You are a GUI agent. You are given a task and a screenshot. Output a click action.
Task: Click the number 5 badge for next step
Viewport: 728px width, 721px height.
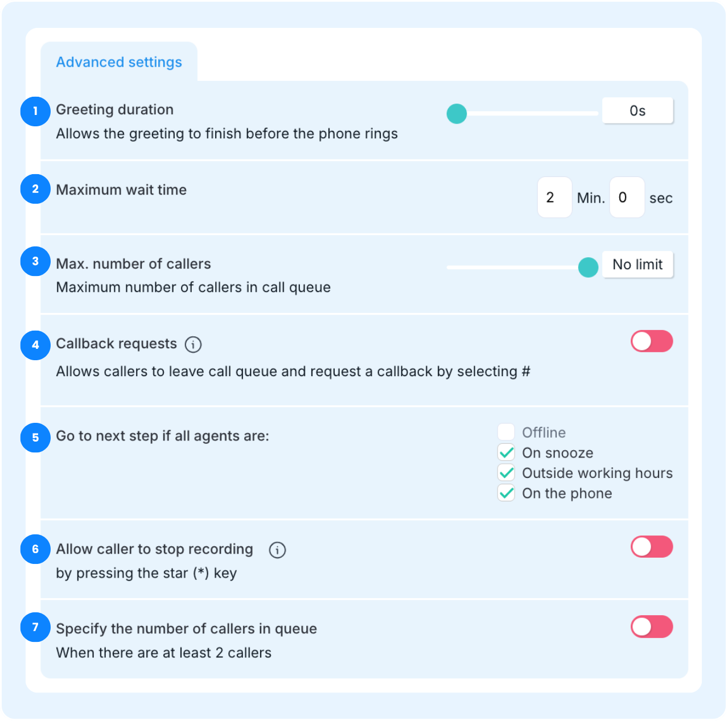pyautogui.click(x=35, y=438)
